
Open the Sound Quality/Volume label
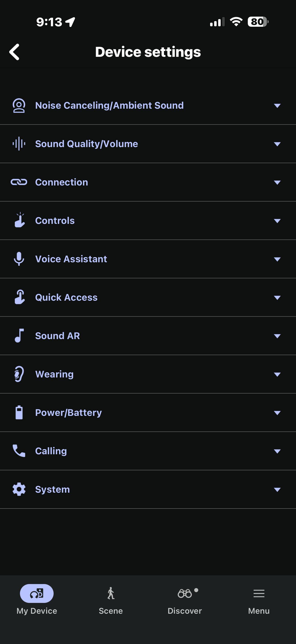click(x=86, y=144)
